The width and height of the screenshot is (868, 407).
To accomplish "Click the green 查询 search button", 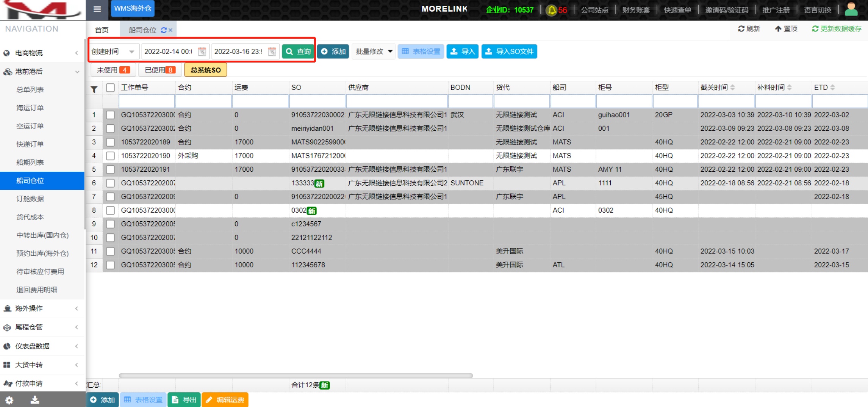I will point(298,52).
